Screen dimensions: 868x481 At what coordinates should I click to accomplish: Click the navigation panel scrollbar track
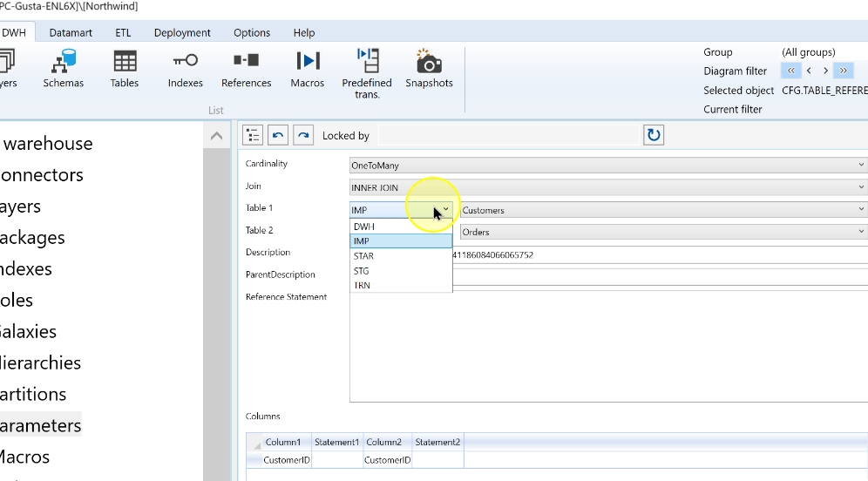[216, 315]
